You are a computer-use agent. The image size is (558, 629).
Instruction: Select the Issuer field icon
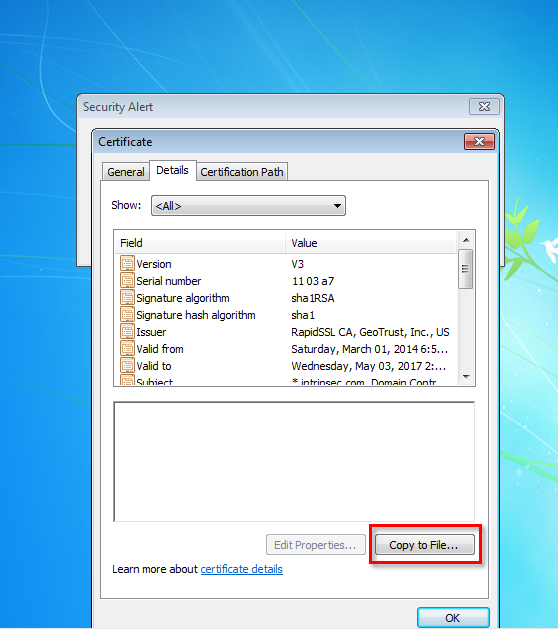(x=127, y=332)
